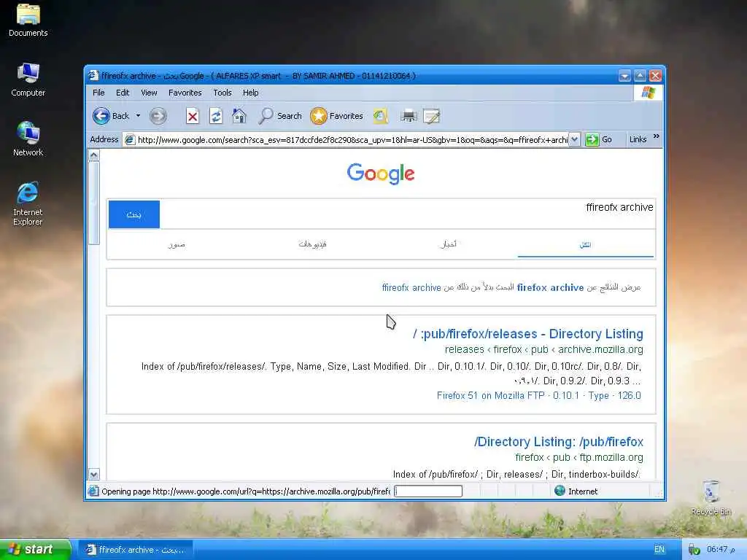Open the Favorites menu
Image resolution: width=747 pixels, height=560 pixels.
[x=185, y=93]
